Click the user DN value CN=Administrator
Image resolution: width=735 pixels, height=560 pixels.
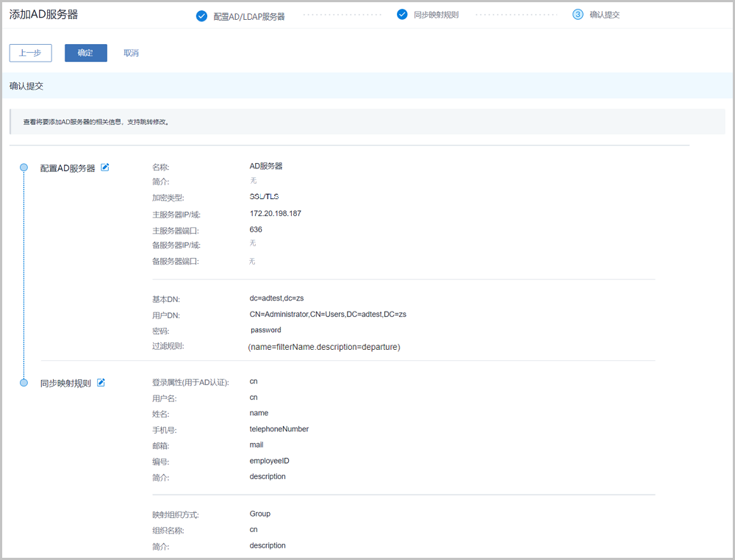pos(328,315)
